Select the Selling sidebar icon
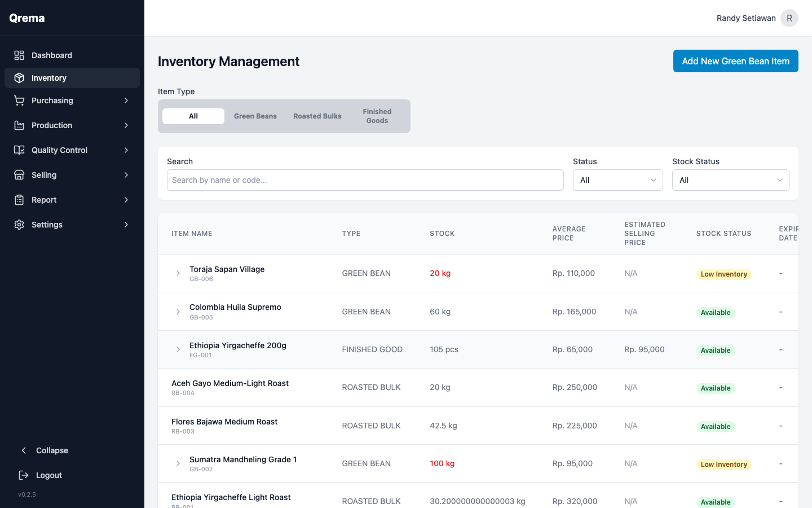 (19, 175)
